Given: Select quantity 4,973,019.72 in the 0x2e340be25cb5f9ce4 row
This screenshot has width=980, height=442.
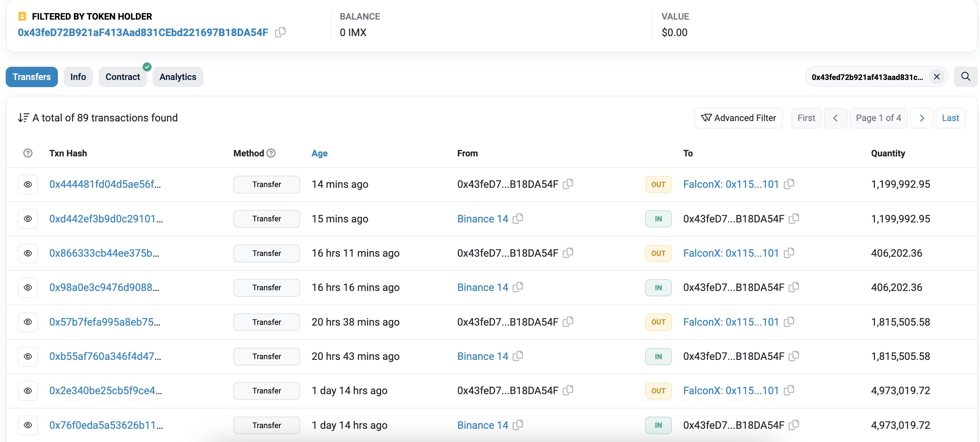Looking at the screenshot, I should tap(901, 391).
